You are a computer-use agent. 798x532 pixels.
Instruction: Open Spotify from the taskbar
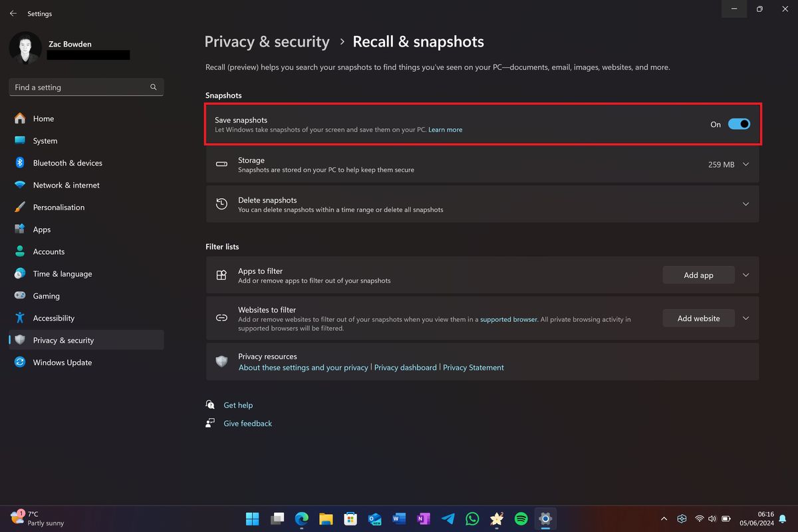(521, 519)
